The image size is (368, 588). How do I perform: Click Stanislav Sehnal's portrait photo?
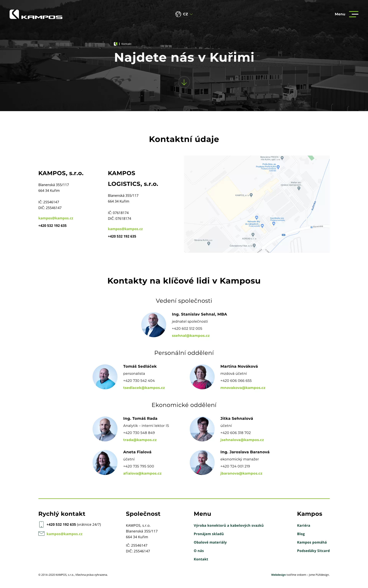pyautogui.click(x=154, y=325)
